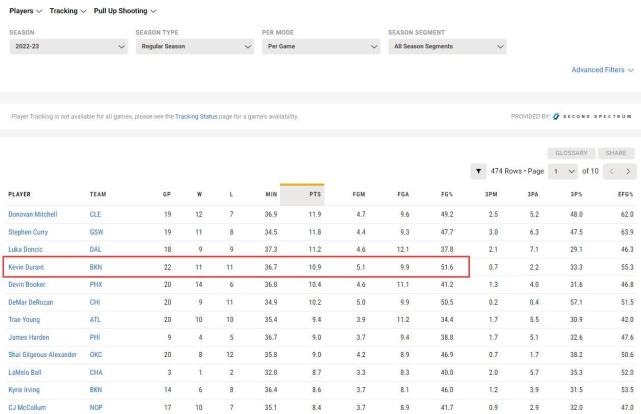Open Kyrie Irving's BKN team link
This screenshot has height=414, width=641.
click(96, 390)
